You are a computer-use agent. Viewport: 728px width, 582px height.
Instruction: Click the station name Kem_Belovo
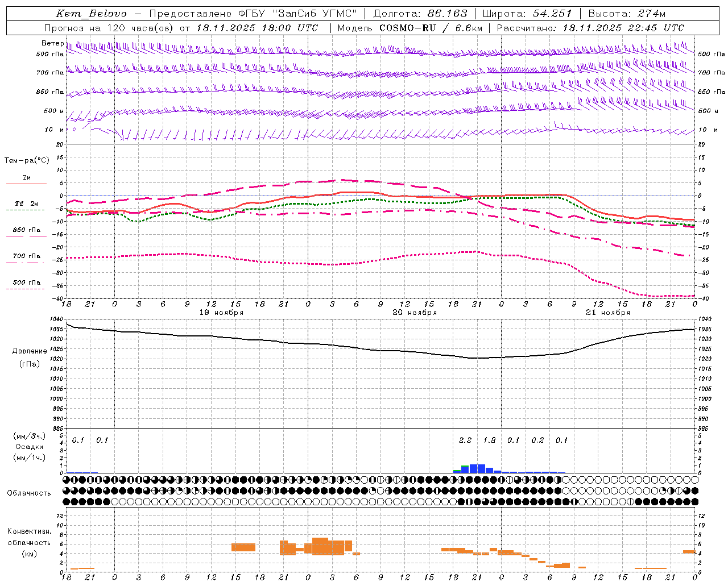point(92,14)
